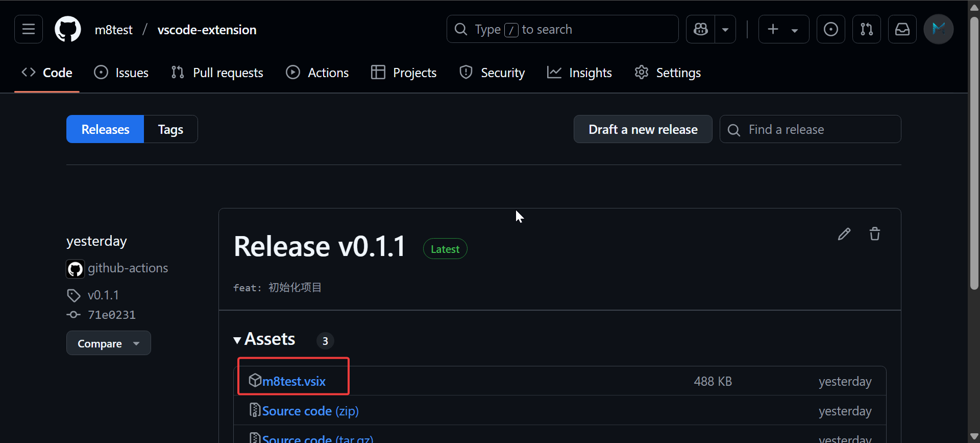This screenshot has width=980, height=443.
Task: Open notifications inbox icon
Action: point(902,29)
